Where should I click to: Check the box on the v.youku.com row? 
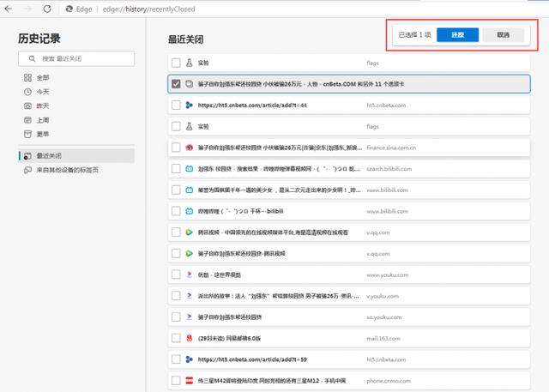tap(176, 296)
